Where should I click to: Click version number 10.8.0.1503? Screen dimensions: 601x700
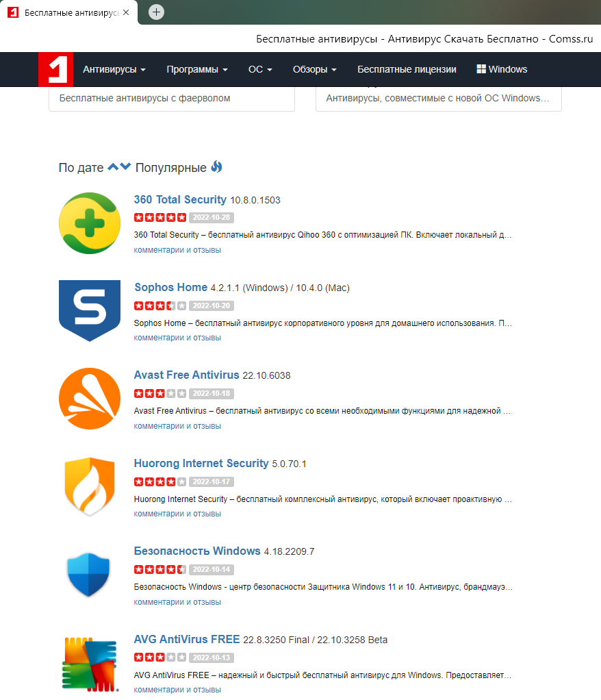[255, 200]
